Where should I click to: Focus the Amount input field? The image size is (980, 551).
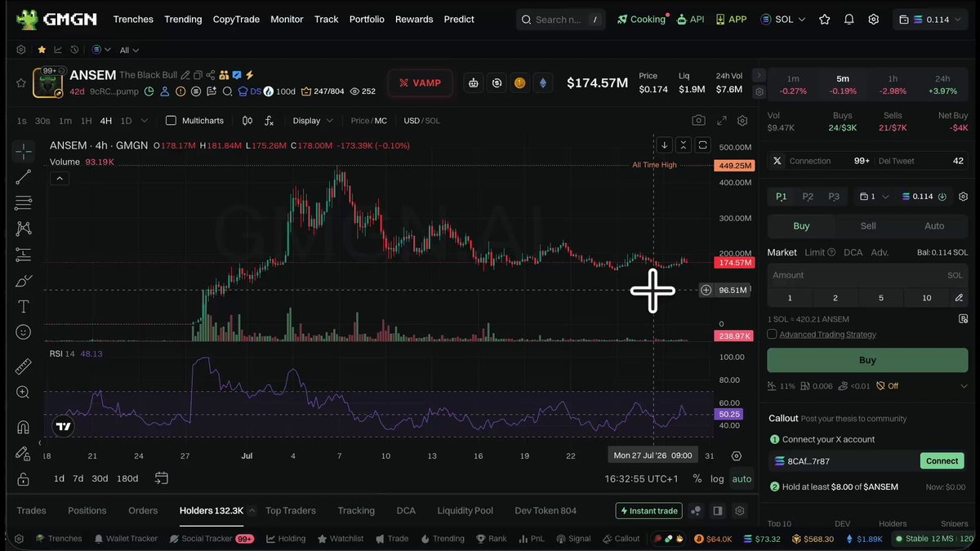[867, 275]
